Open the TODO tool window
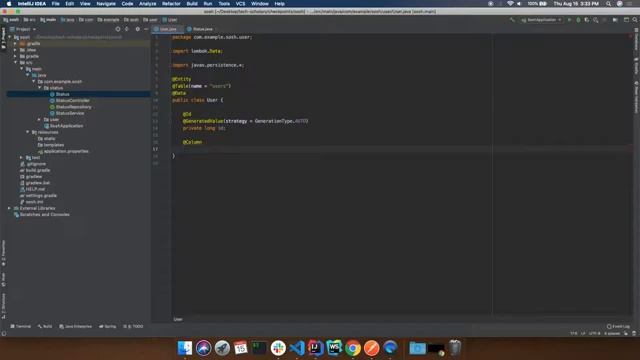The width and height of the screenshot is (640, 360). click(x=133, y=327)
